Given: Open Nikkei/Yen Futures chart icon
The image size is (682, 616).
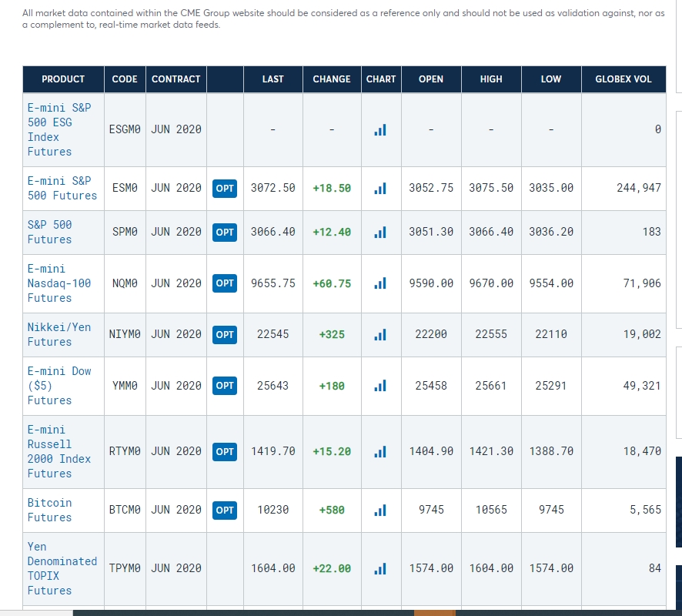Looking at the screenshot, I should click(x=380, y=334).
